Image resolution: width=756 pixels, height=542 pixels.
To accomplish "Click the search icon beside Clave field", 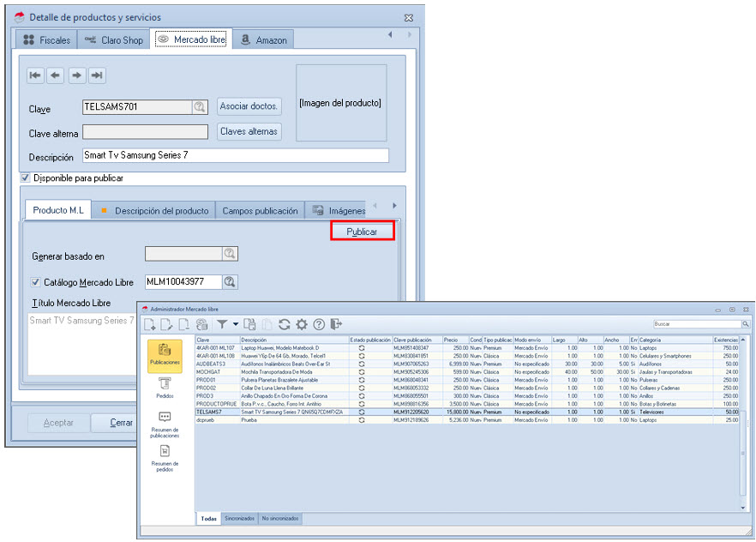I will tap(200, 107).
